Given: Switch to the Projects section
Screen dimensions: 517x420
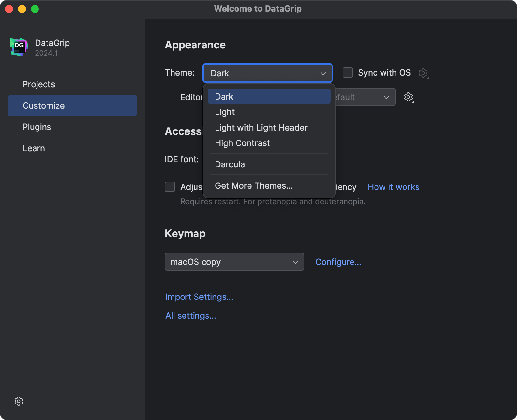Looking at the screenshot, I should [39, 84].
